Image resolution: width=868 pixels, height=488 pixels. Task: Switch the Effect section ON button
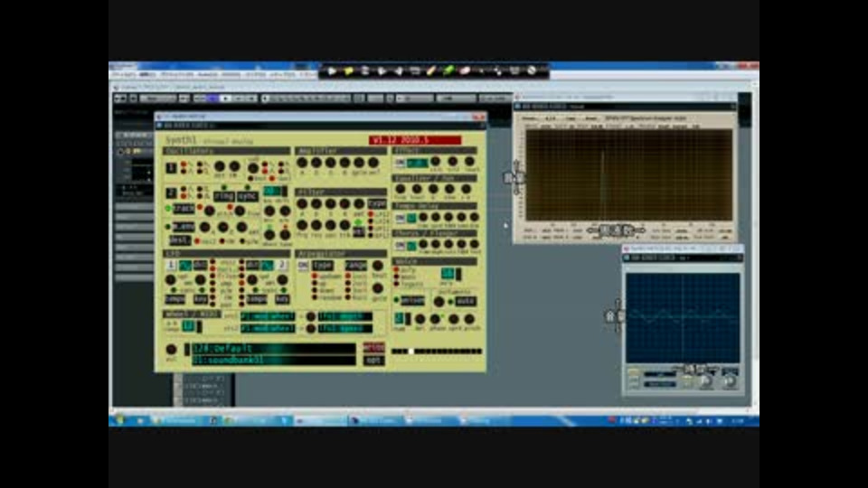click(x=400, y=164)
